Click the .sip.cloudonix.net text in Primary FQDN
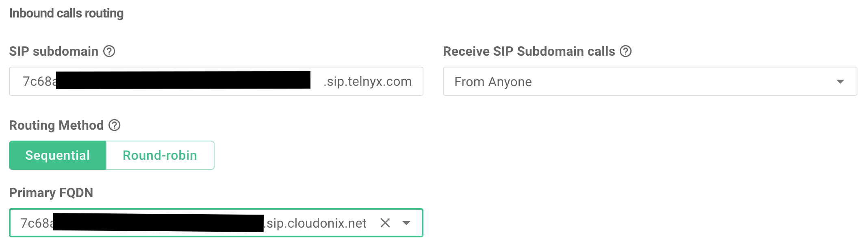Viewport: 868px width, 252px height. (x=316, y=223)
